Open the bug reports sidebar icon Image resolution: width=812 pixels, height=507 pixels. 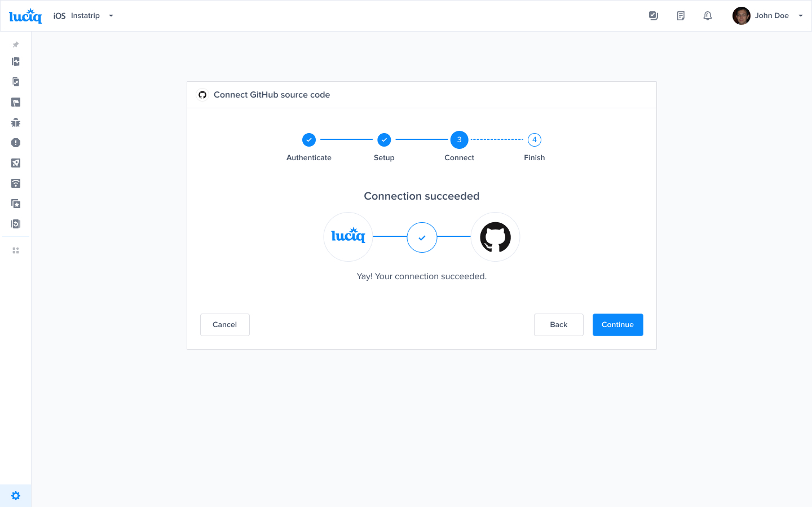point(16,122)
